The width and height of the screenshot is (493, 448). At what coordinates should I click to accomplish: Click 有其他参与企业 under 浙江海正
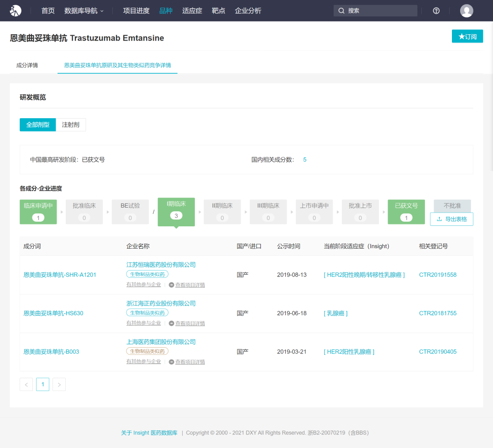pyautogui.click(x=144, y=323)
